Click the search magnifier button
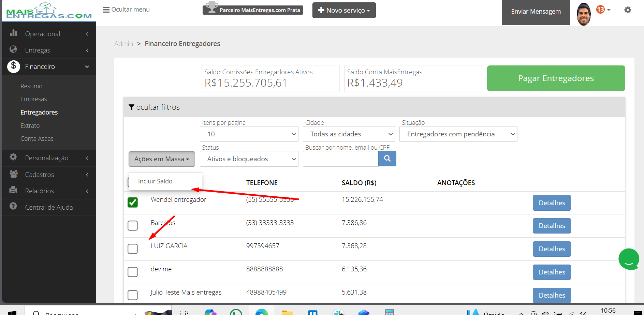644x315 pixels. coord(387,159)
